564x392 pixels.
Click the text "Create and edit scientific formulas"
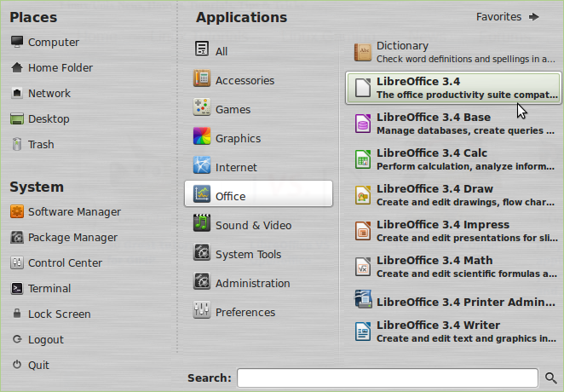(458, 274)
